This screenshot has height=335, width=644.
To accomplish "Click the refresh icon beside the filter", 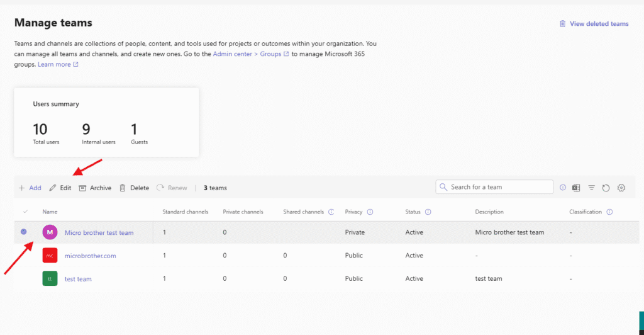I will tap(606, 188).
